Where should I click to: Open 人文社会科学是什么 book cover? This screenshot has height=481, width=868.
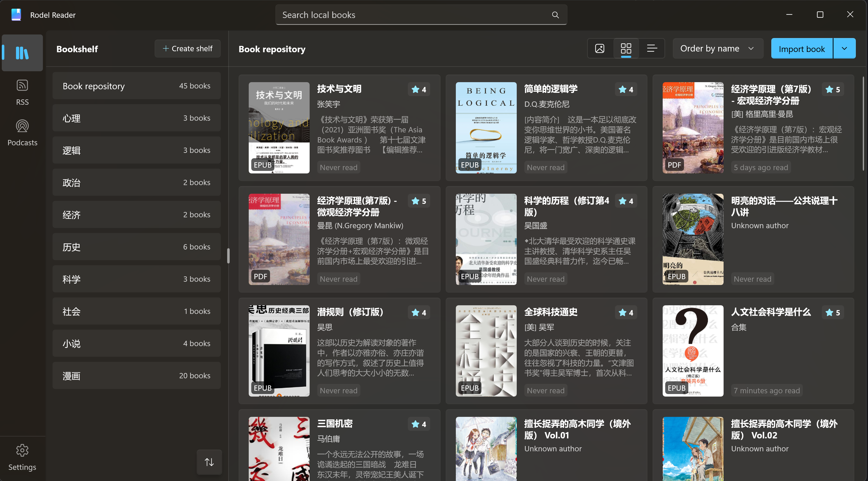(x=693, y=351)
